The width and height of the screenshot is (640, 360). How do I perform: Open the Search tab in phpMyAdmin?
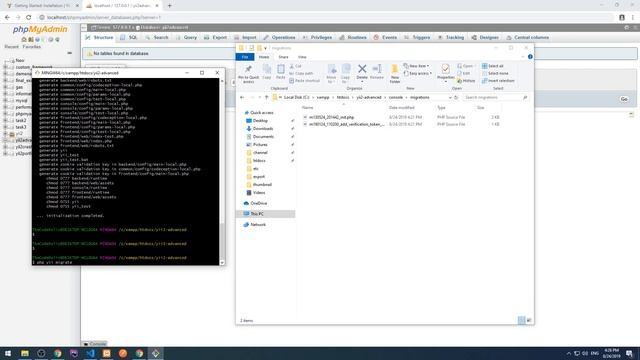pos(157,38)
